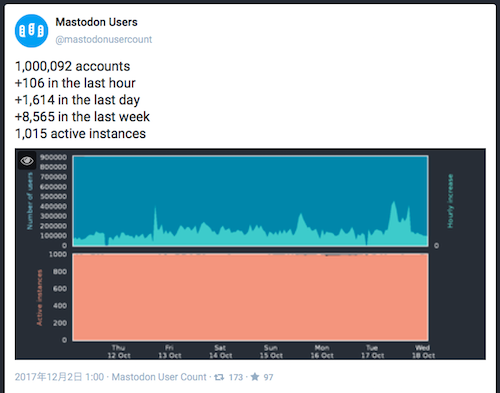500x393 pixels.
Task: Open the @mastodonusercount handle
Action: pos(104,39)
